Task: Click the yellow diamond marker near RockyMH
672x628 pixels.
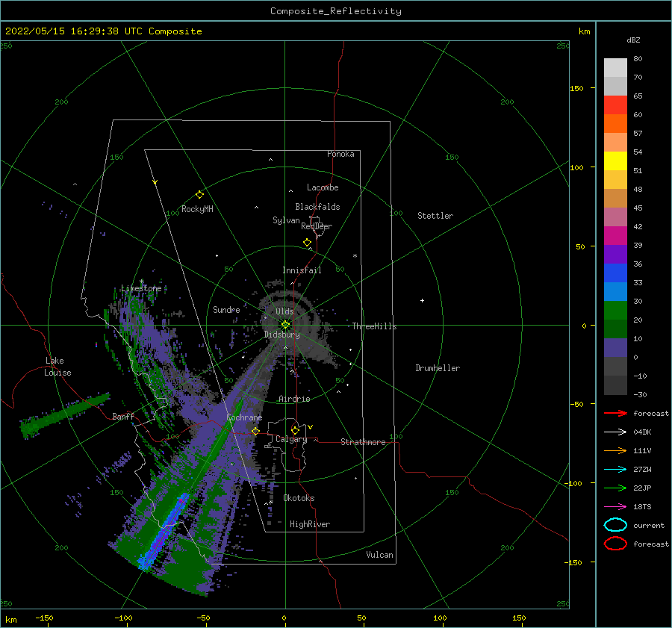Action: pyautogui.click(x=199, y=195)
